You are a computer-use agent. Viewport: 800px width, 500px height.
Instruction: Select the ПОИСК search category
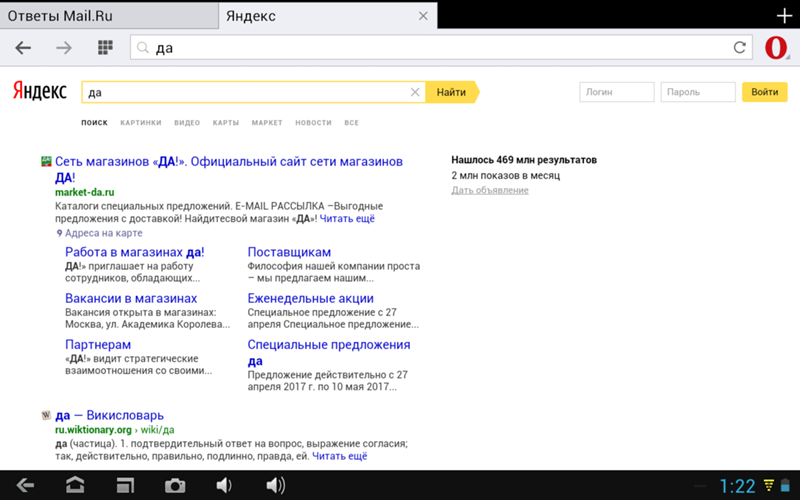tap(94, 122)
